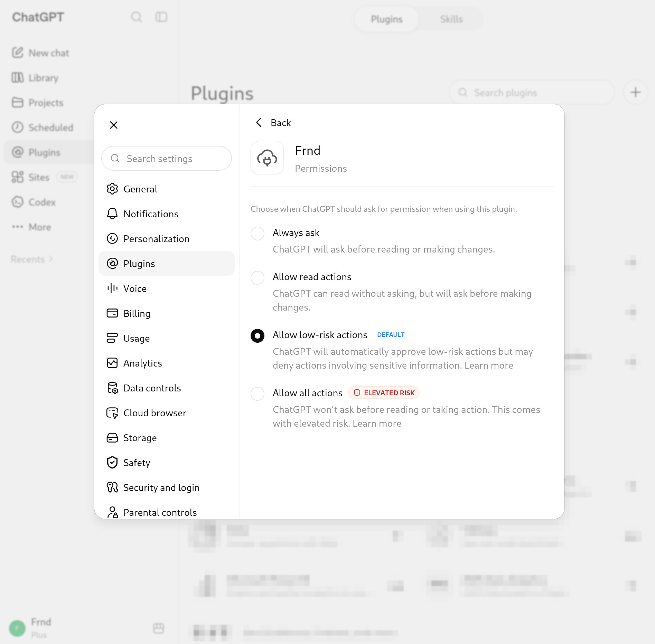Click the DEFAULT label beside low-risk actions
The image size is (655, 644).
pyautogui.click(x=391, y=335)
